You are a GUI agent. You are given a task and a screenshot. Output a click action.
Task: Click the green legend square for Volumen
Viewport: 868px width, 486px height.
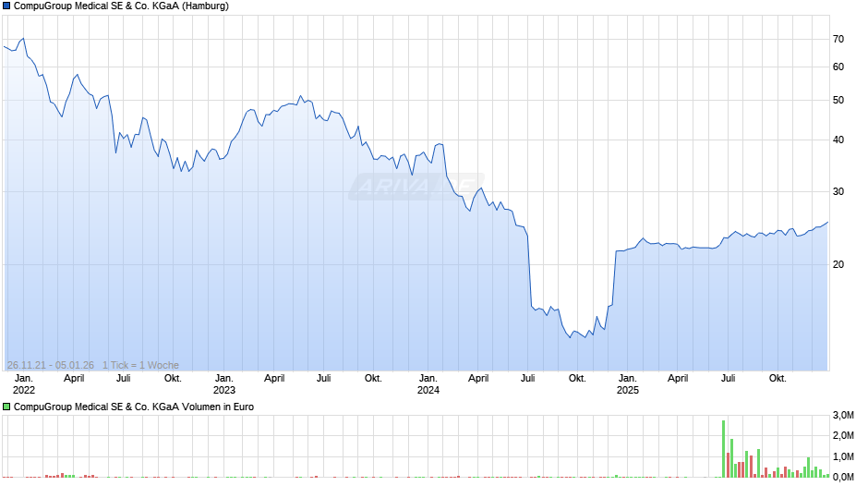coord(6,407)
